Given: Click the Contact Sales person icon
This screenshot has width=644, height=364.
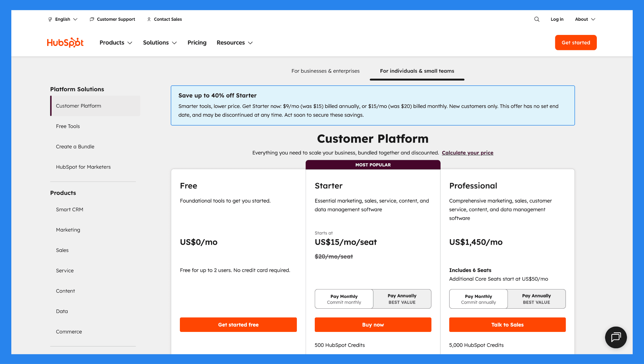Looking at the screenshot, I should coord(149,19).
